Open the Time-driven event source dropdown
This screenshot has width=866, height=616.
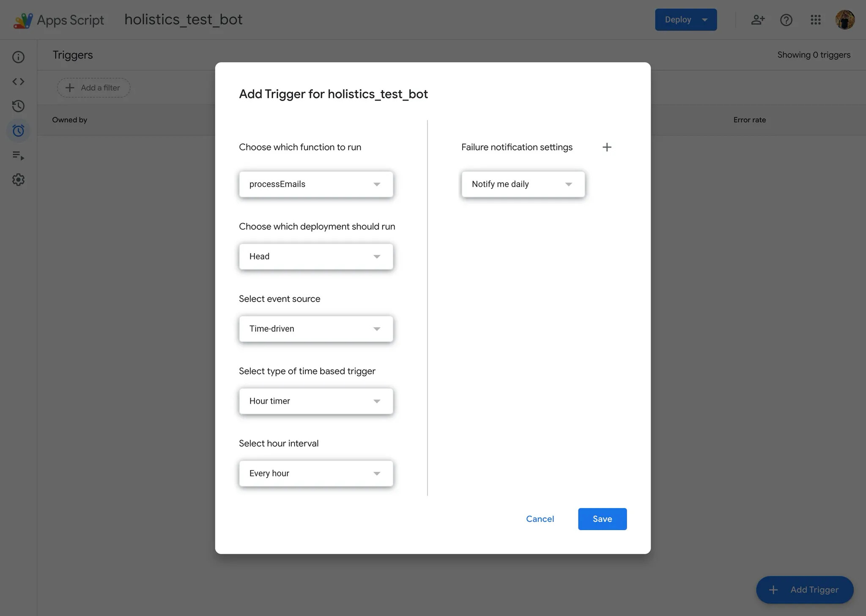click(x=316, y=329)
